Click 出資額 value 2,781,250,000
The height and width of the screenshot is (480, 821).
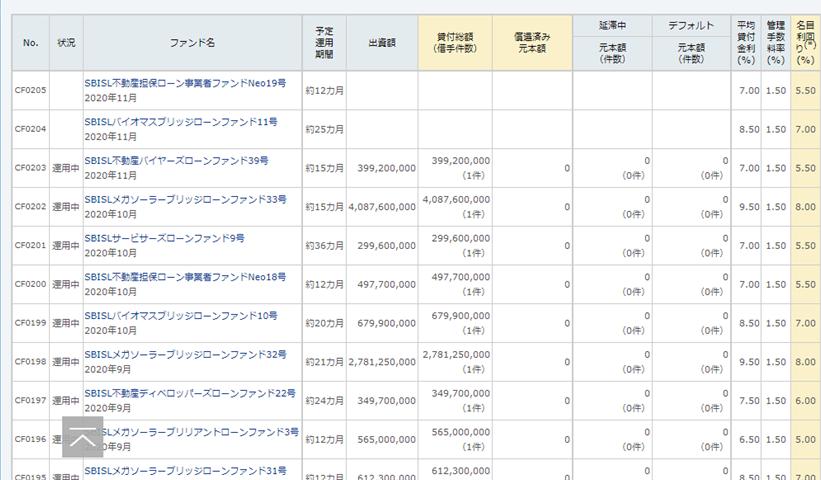click(382, 362)
